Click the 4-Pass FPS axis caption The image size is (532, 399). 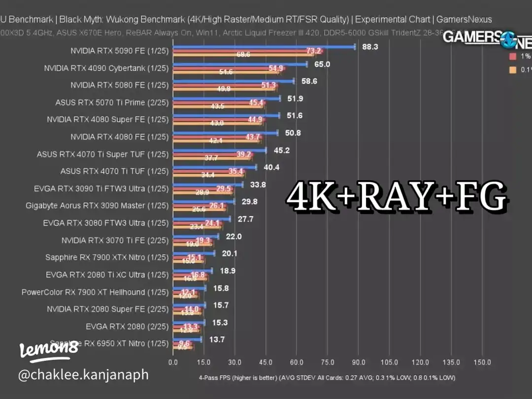pos(327,378)
